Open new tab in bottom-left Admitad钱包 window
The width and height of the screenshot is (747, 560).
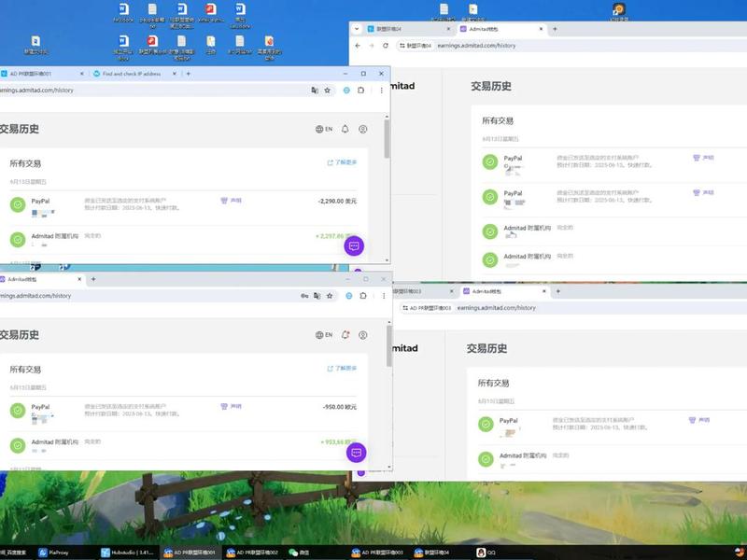(x=93, y=279)
